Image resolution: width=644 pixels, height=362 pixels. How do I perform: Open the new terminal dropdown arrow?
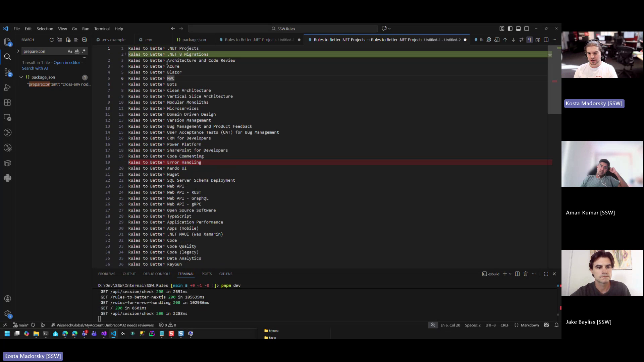[509, 274]
